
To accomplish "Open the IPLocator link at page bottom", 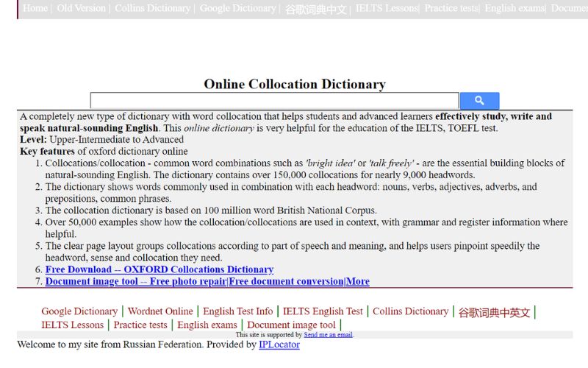I will [x=279, y=344].
